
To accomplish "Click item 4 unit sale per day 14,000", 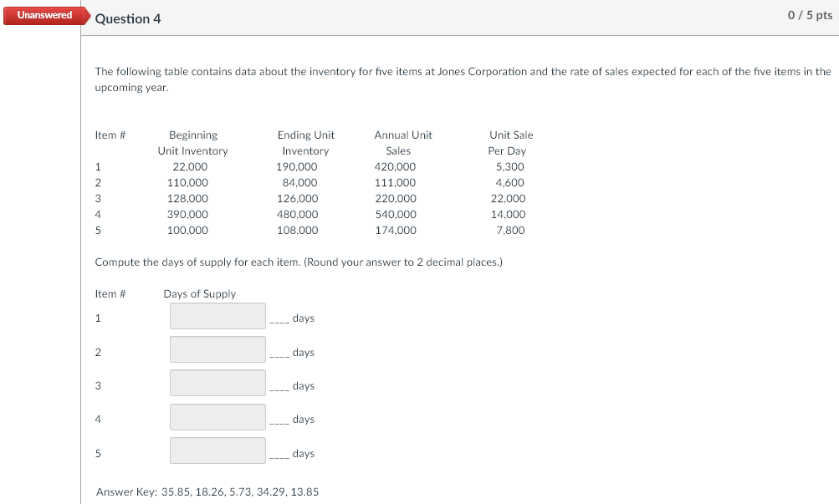I will tap(508, 214).
